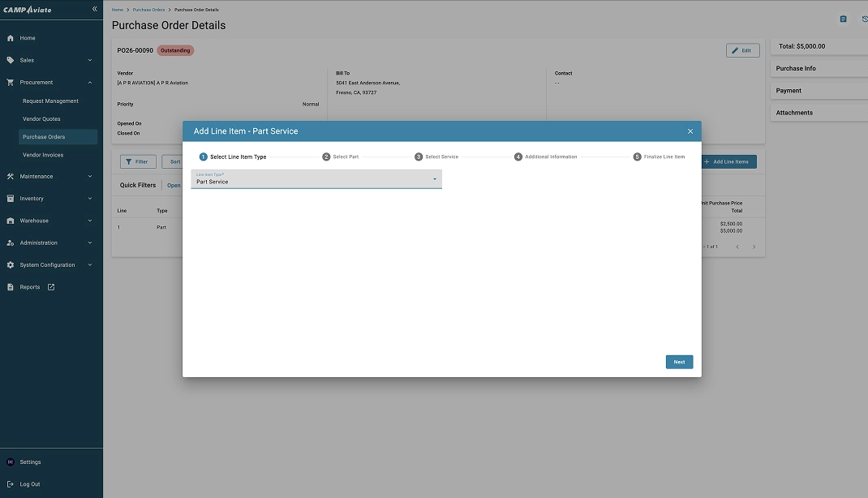Click the Line column header

point(122,211)
